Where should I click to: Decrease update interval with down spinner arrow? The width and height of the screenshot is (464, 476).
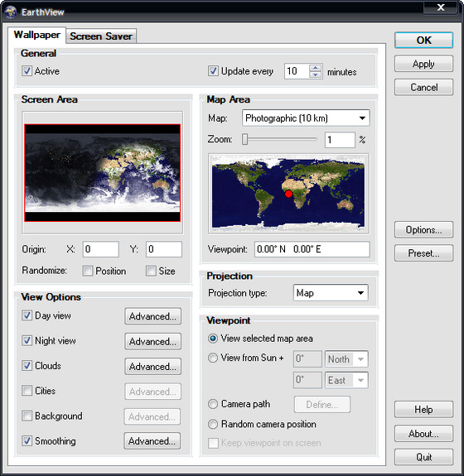coord(316,75)
